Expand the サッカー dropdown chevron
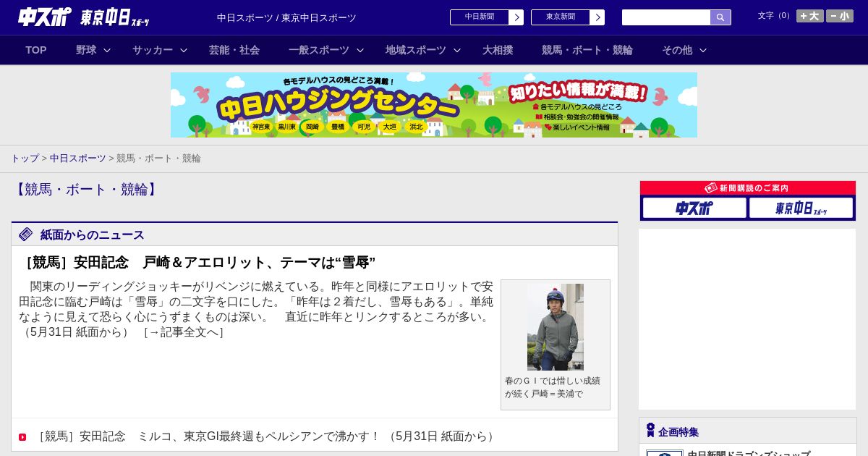Image resolution: width=868 pixels, height=456 pixels. [184, 50]
